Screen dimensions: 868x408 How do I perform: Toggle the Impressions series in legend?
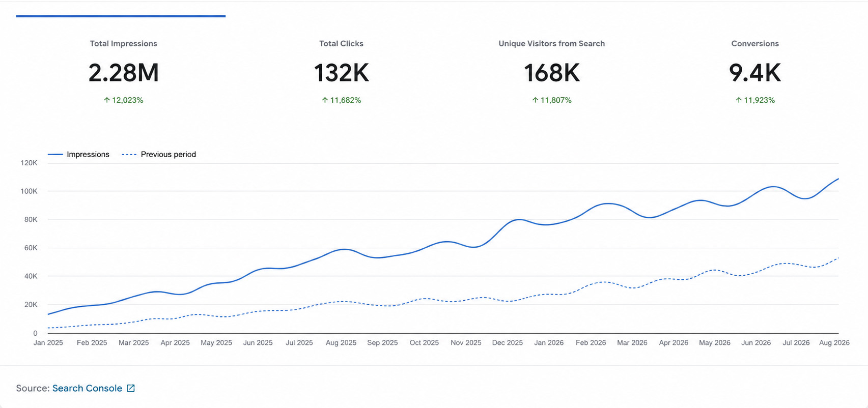click(x=78, y=154)
